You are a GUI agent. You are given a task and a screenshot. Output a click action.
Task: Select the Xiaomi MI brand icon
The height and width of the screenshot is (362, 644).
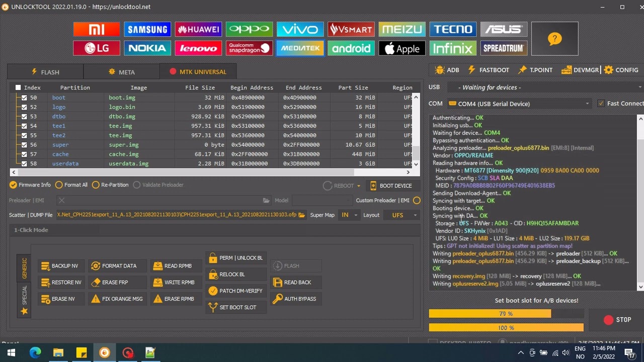tap(96, 29)
